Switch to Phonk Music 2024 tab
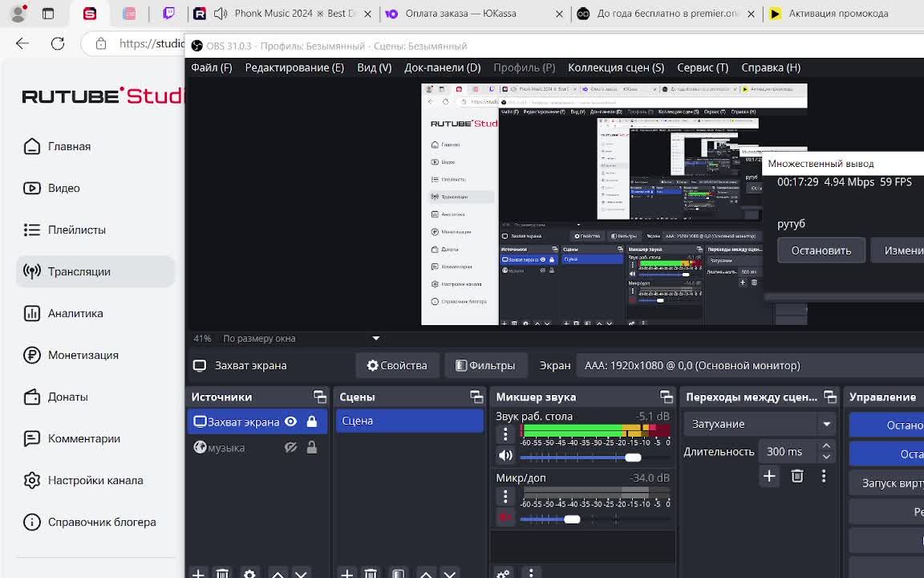924x578 pixels. pos(283,13)
